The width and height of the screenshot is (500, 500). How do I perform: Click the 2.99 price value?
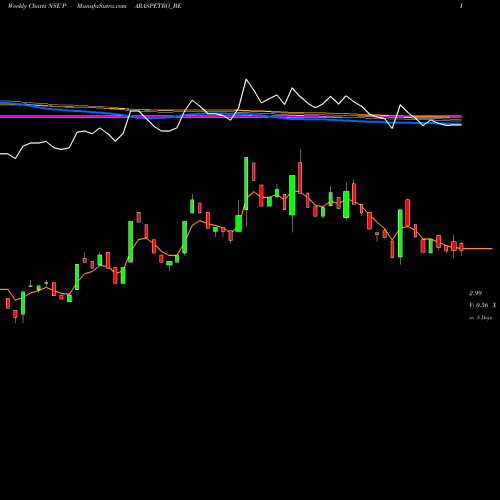[x=476, y=293]
